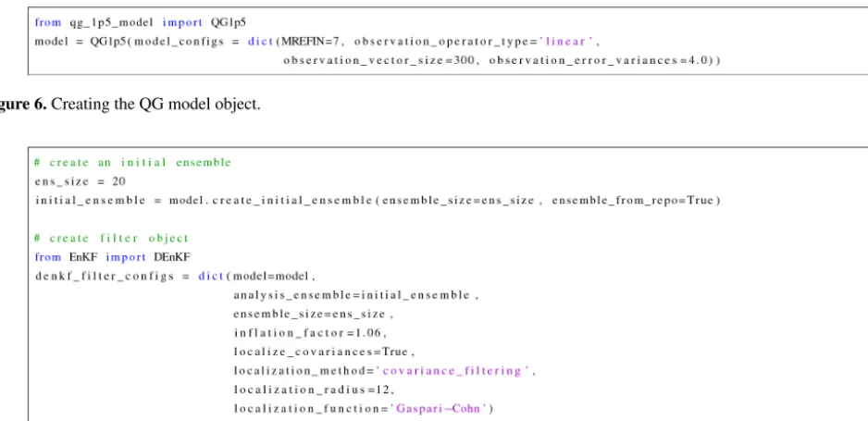Click the 'ensemble_size=ens_size ,' line
This screenshot has height=421, width=868.
tap(313, 315)
